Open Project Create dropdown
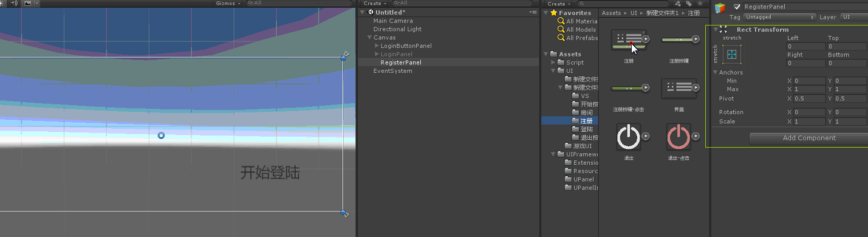The height and width of the screenshot is (237, 868). point(559,3)
